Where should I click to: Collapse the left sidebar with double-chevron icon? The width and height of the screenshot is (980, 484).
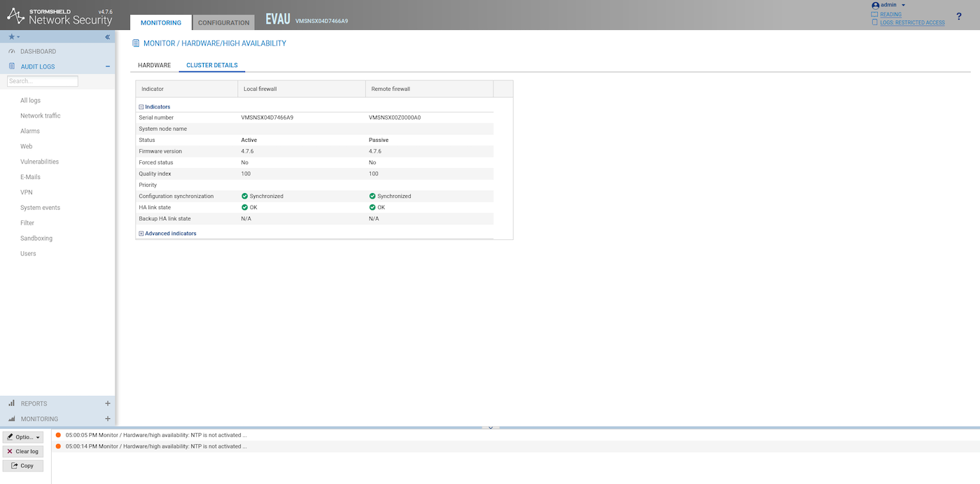pos(108,37)
